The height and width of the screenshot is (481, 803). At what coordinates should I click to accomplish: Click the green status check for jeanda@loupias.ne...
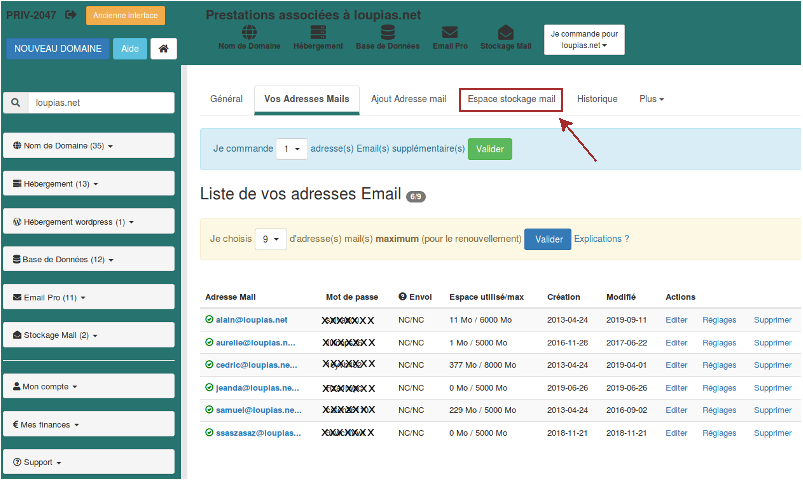click(209, 388)
